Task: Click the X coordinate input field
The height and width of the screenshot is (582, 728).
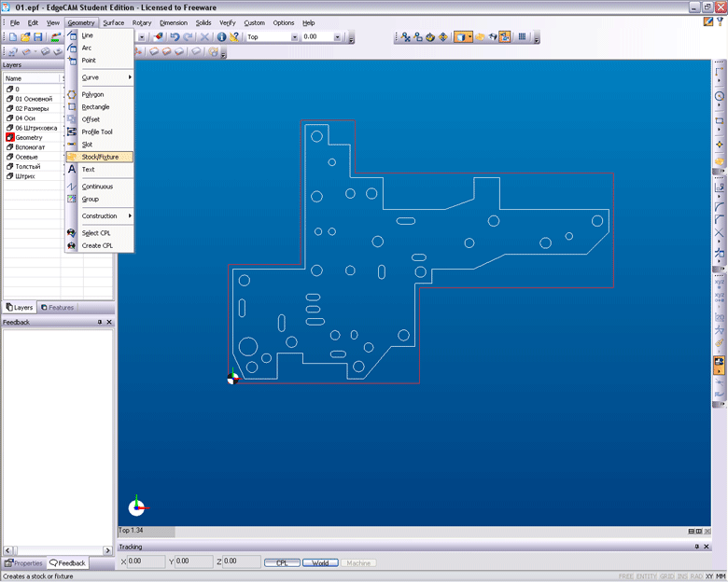Action: tap(146, 561)
